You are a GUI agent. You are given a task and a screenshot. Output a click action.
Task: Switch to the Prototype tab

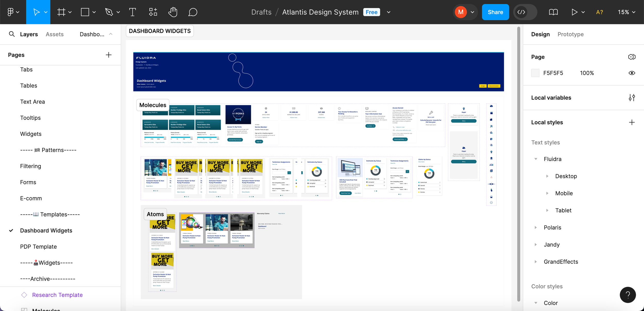pos(570,34)
